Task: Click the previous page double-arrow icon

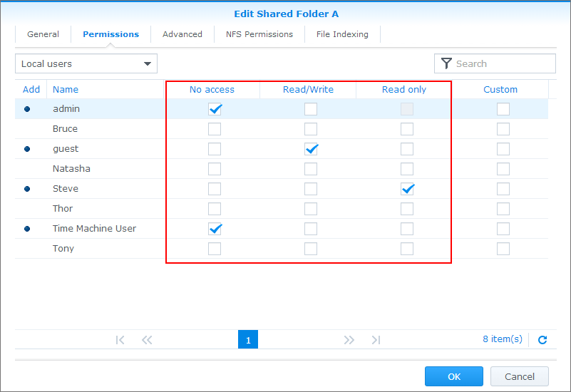Action: pyautogui.click(x=147, y=340)
